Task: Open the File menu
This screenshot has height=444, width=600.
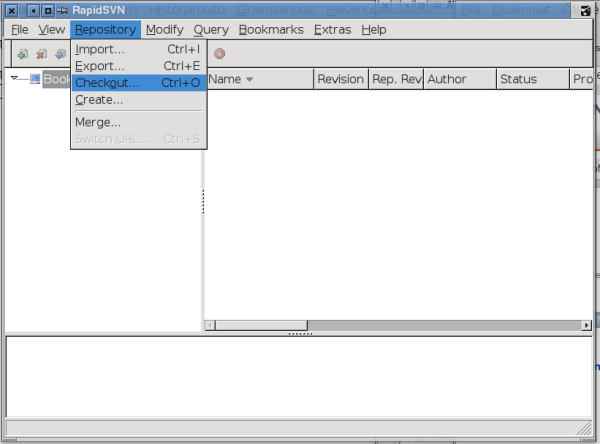Action: pyautogui.click(x=20, y=29)
